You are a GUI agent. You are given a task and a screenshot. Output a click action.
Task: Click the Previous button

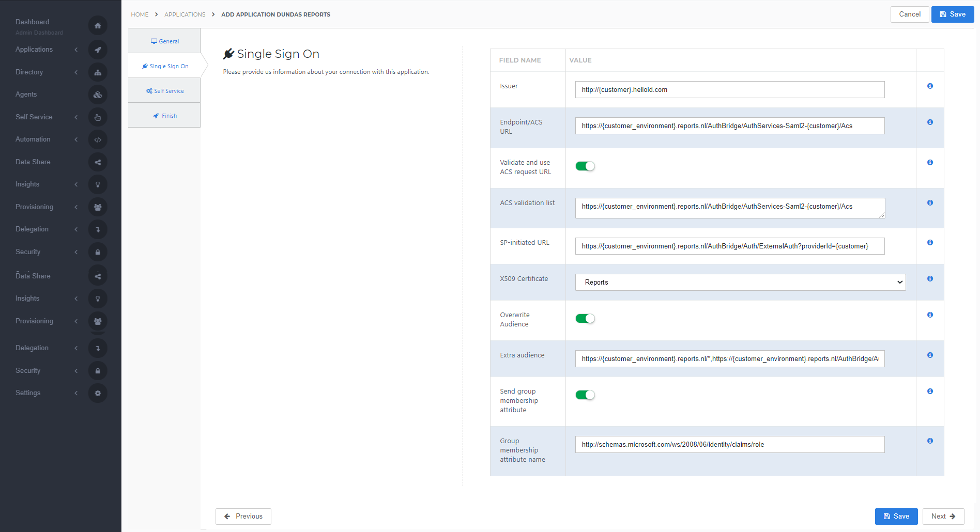coord(243,517)
